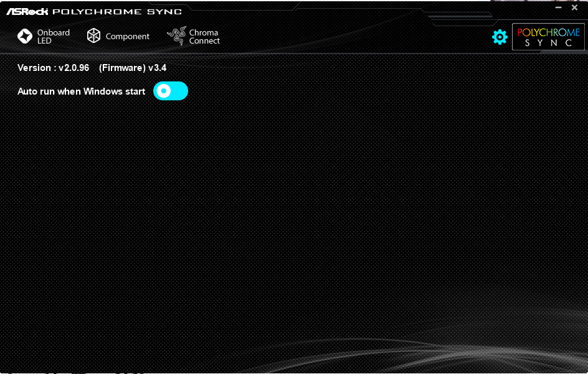Click the Polychrome Sync logo button
The height and width of the screenshot is (374, 588).
pos(548,37)
